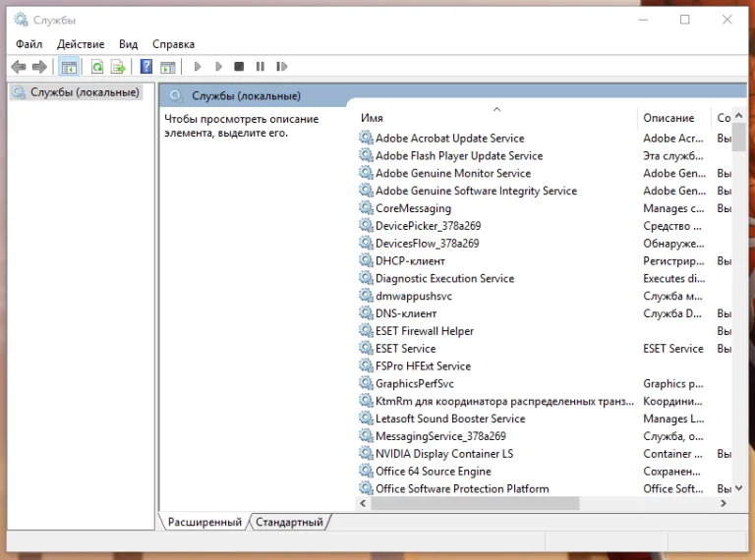Click gear icon of Adobe Acrobat Update Service
This screenshot has height=560, width=755.
tap(366, 139)
